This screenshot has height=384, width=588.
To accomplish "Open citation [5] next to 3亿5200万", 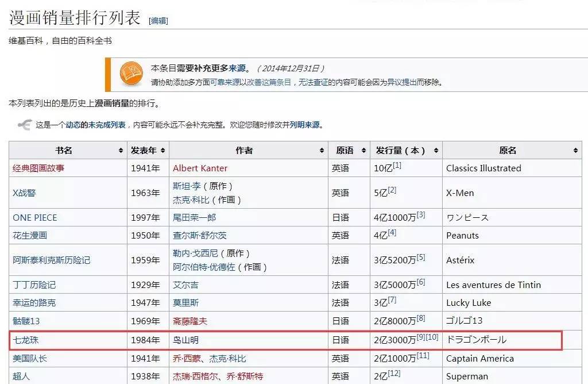I will tap(421, 257).
